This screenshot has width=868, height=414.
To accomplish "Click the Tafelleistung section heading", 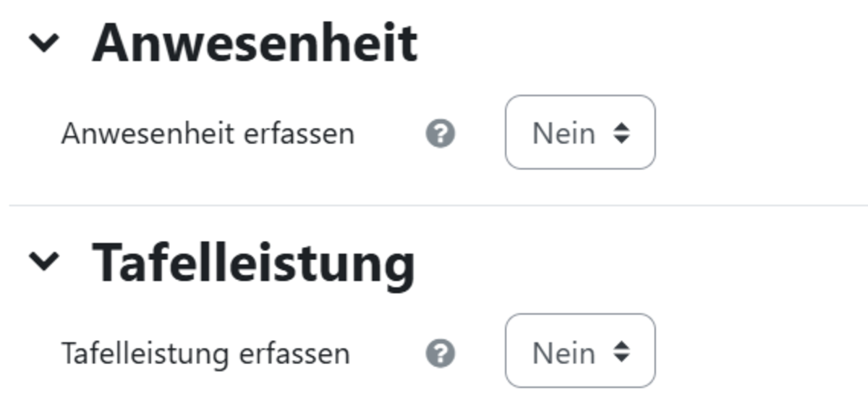I will [x=254, y=263].
